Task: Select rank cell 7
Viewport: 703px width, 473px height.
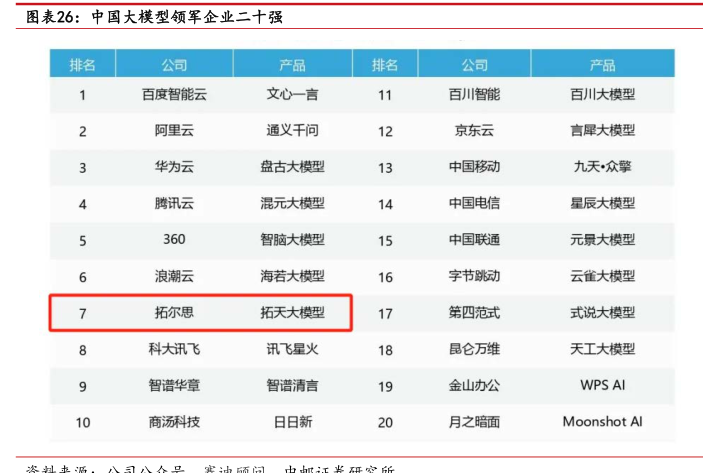Action: 82,313
